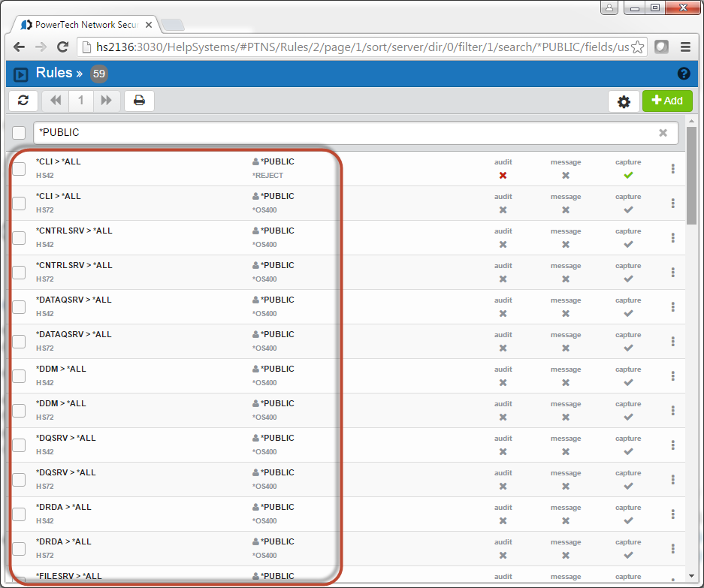Check the select-all checkbox beside search
The height and width of the screenshot is (588, 704).
click(19, 133)
